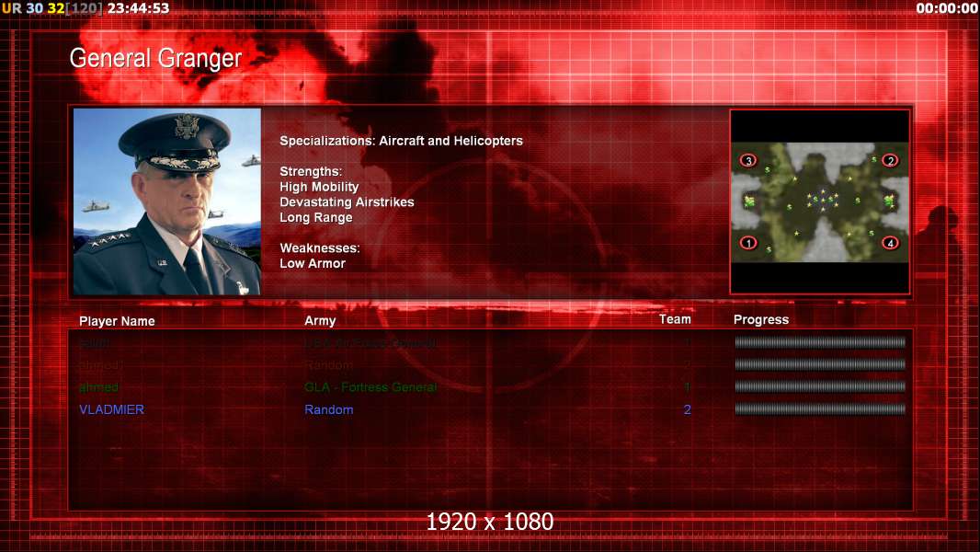Click start position 2 on the minimap
Image resolution: width=980 pixels, height=552 pixels.
pos(890,161)
